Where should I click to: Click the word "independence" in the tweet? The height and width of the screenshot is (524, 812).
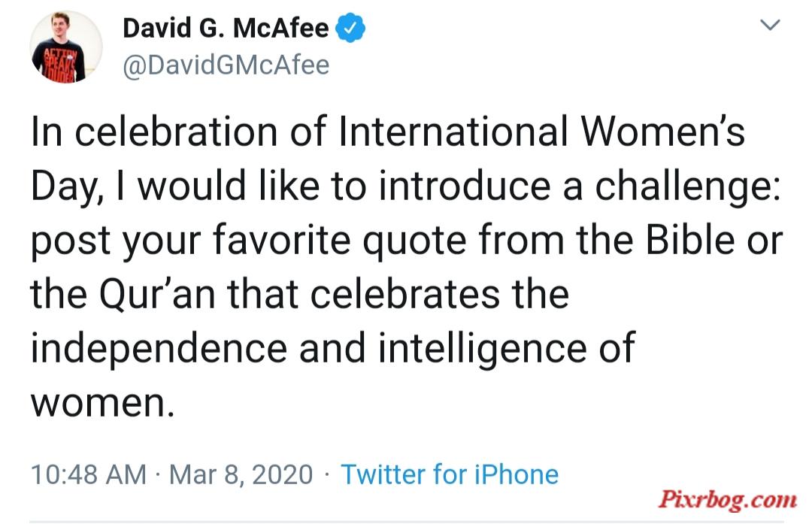(159, 350)
